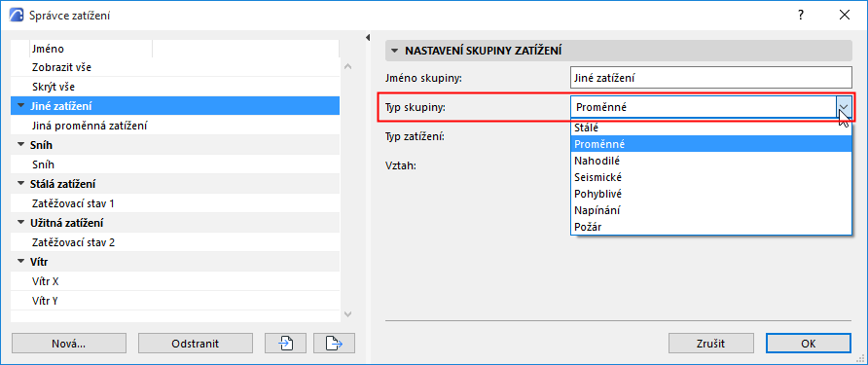Viewport: 868px width, 365px height.
Task: Choose Seismické from the dropdown list
Action: pyautogui.click(x=710, y=177)
